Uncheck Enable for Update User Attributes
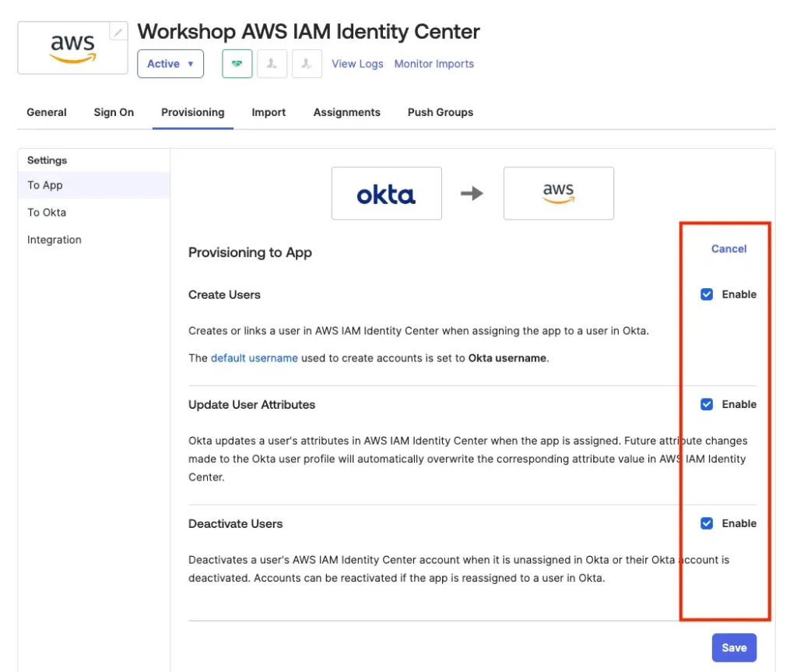 (707, 404)
